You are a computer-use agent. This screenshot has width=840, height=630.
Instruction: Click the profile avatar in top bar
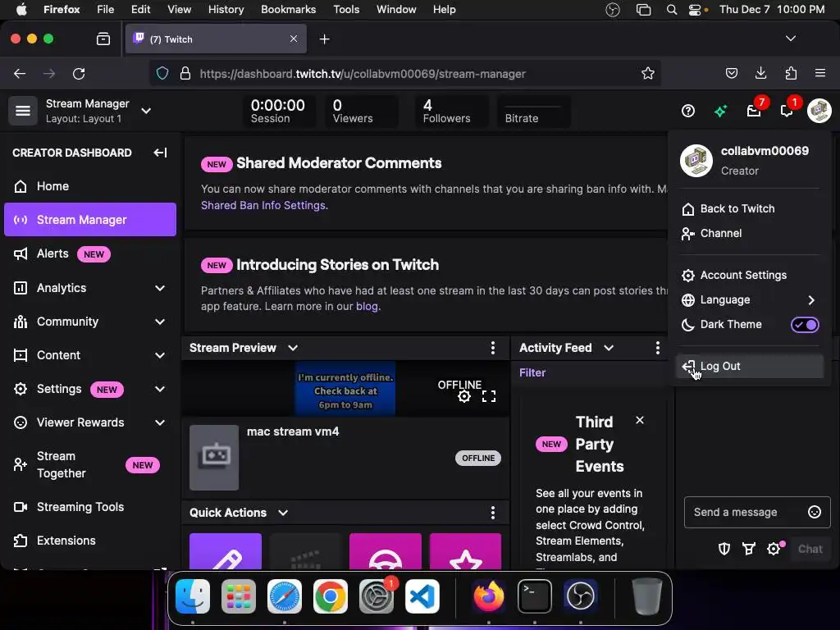[819, 111]
